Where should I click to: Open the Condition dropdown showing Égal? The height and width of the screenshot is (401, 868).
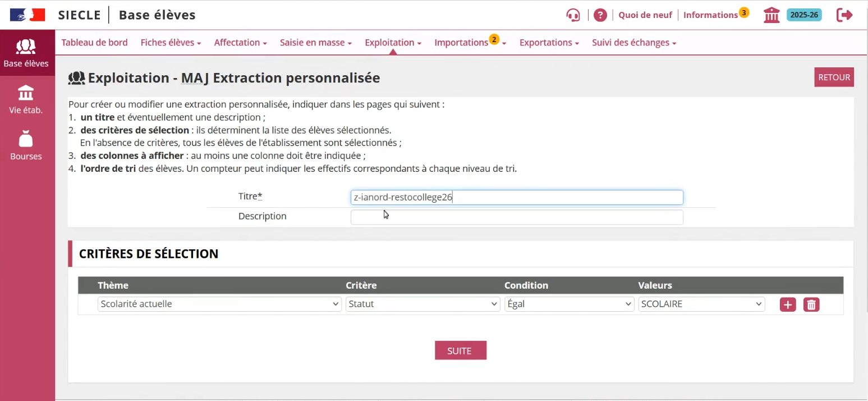[569, 304]
